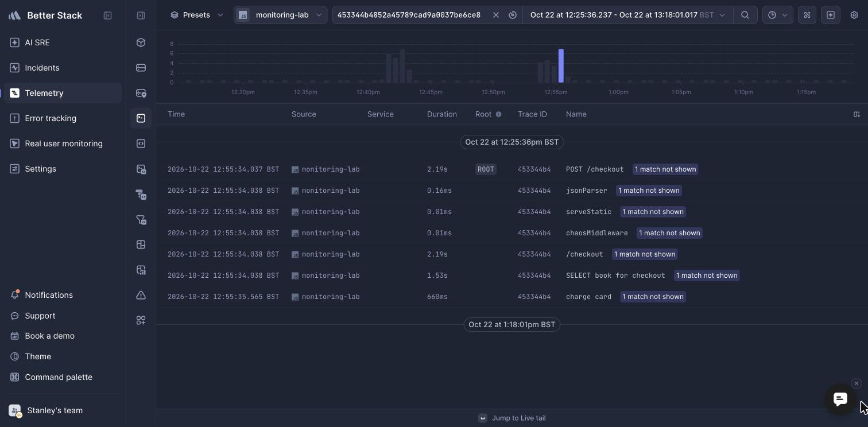Open the columns layout icon in the table header

click(857, 114)
